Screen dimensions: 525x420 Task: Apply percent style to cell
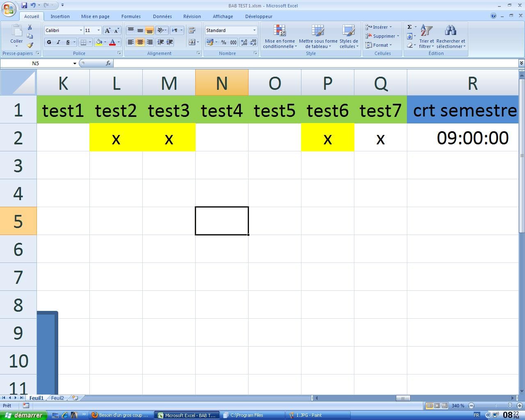pos(224,42)
